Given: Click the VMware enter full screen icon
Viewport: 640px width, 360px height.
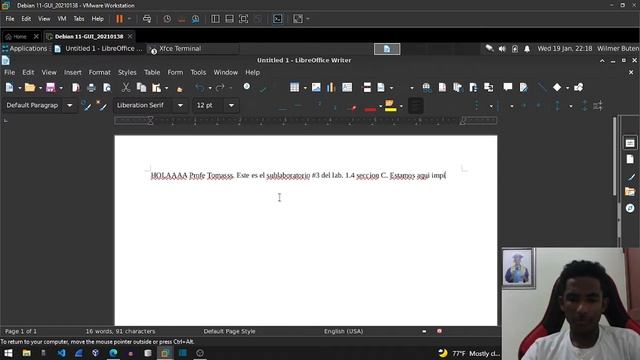Looking at the screenshot, I should pyautogui.click(x=243, y=19).
